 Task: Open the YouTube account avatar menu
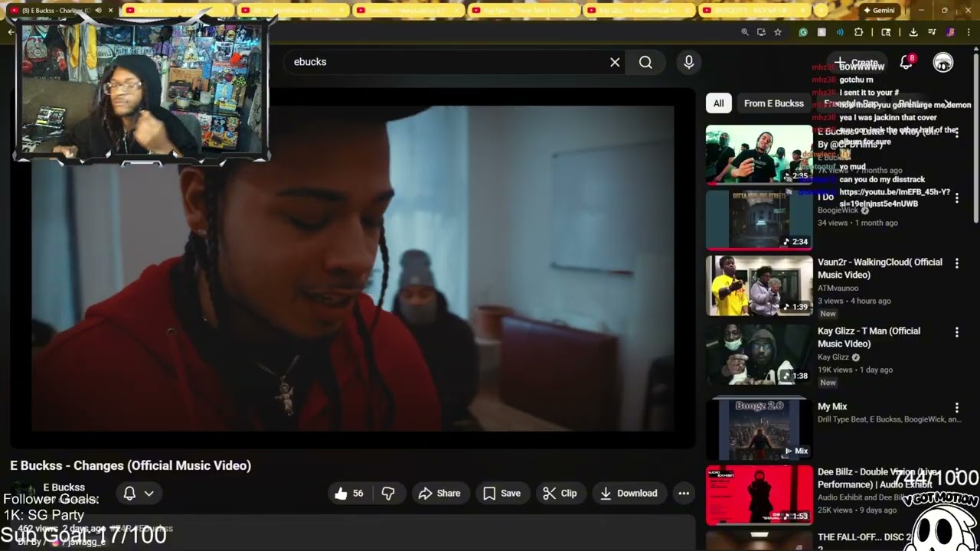click(x=943, y=63)
